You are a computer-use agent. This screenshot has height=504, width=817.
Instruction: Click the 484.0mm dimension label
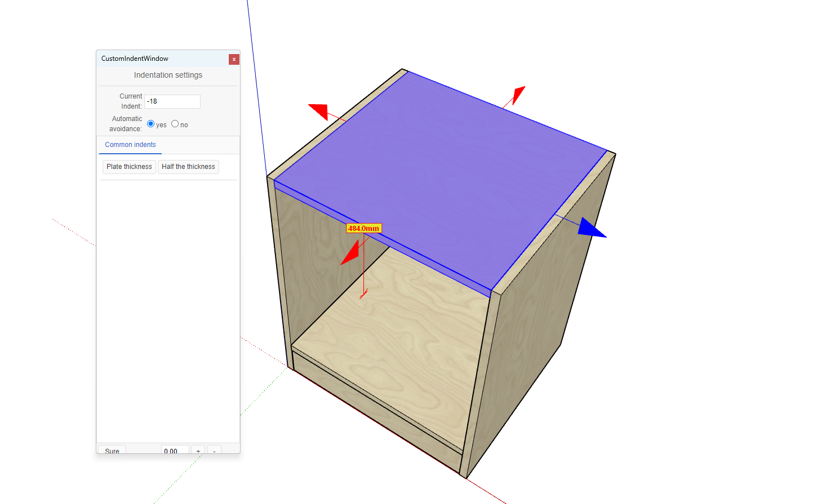(363, 228)
